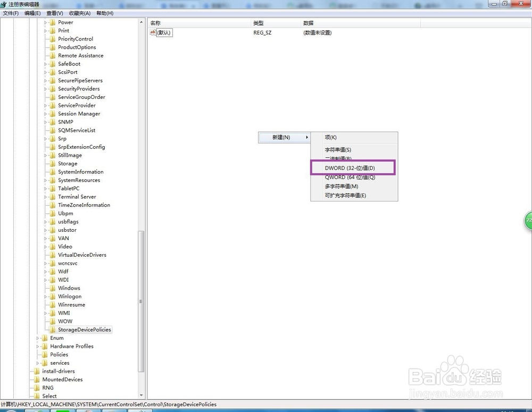
Task: Click the Policies folder icon
Action: [45, 355]
